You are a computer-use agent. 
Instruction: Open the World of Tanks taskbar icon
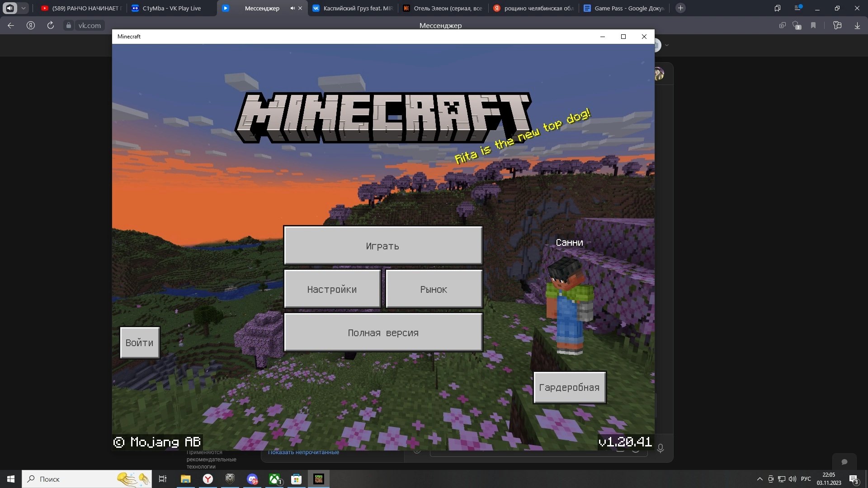pos(230,479)
